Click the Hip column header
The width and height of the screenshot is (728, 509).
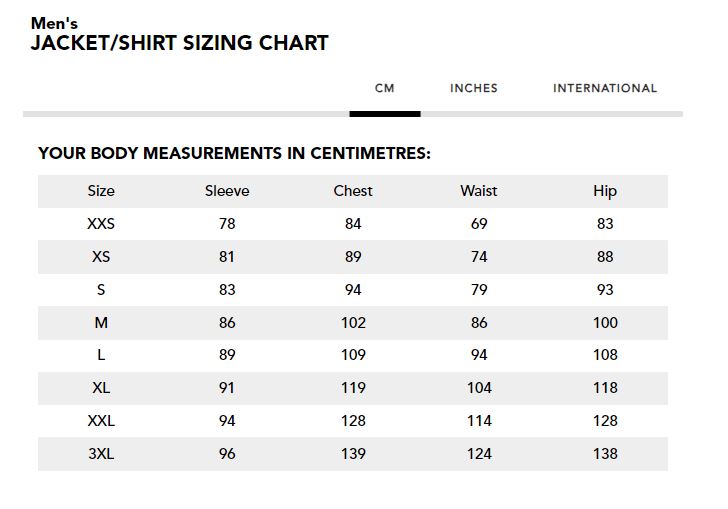[605, 191]
